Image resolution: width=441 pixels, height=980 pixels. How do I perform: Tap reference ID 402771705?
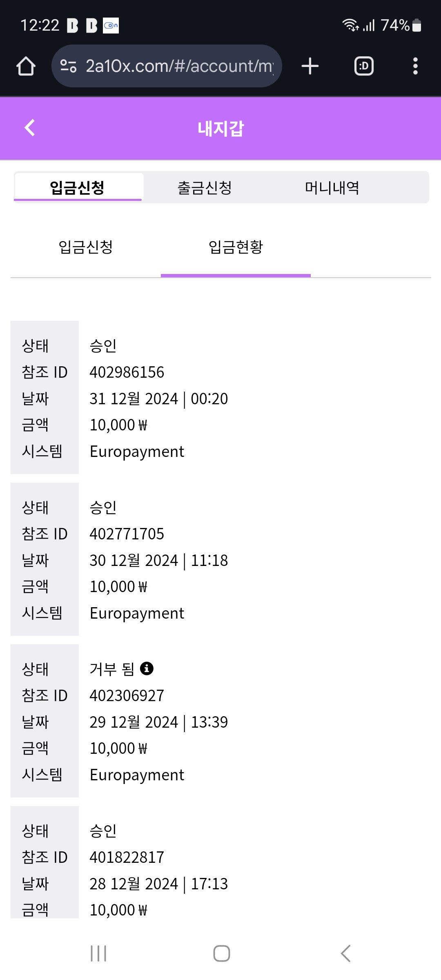127,534
